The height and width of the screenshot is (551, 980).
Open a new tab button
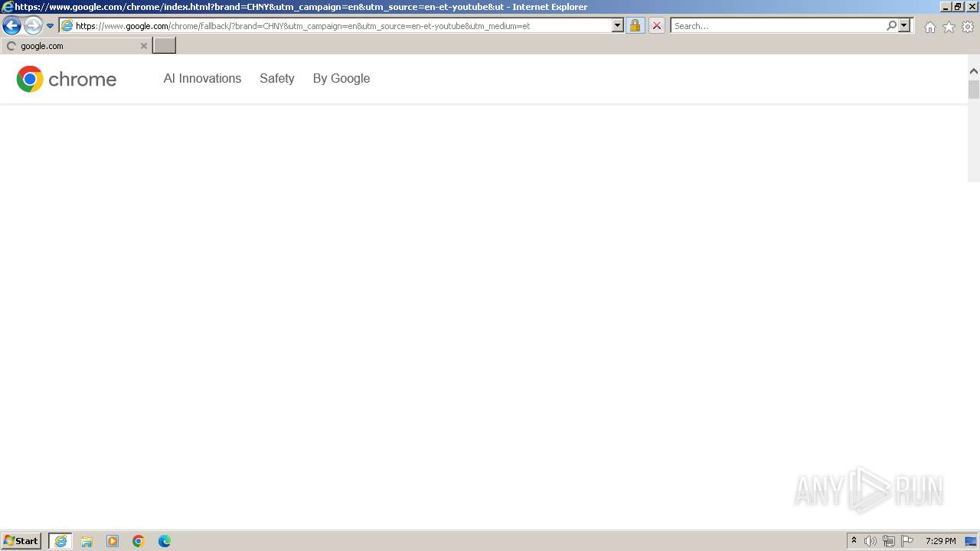click(165, 46)
